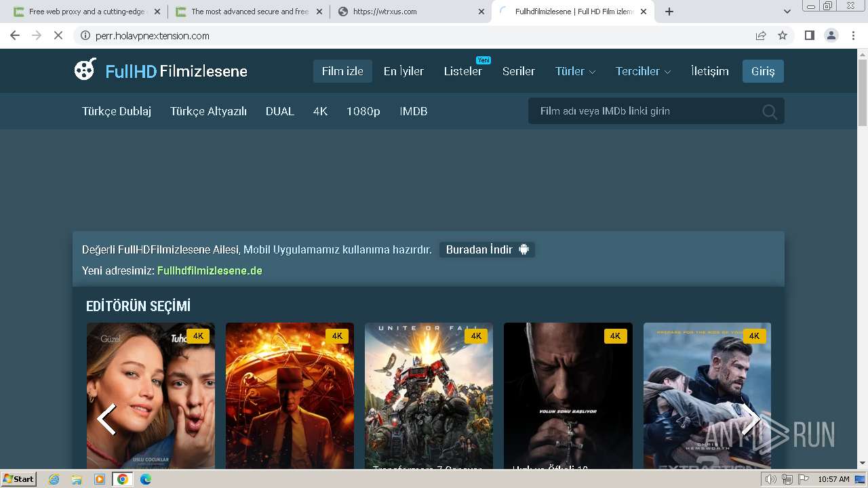Show next films with right carousel arrow
This screenshot has width=868, height=488.
(x=751, y=420)
